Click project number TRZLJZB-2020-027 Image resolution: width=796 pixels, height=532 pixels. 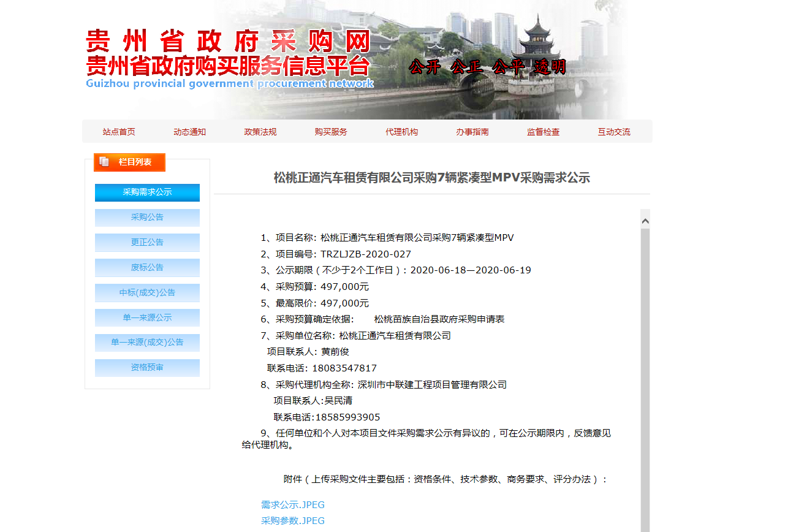tap(366, 254)
